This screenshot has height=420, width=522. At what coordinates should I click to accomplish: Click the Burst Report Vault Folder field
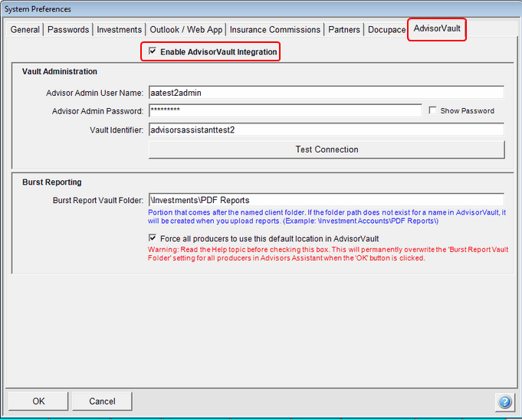(x=325, y=200)
